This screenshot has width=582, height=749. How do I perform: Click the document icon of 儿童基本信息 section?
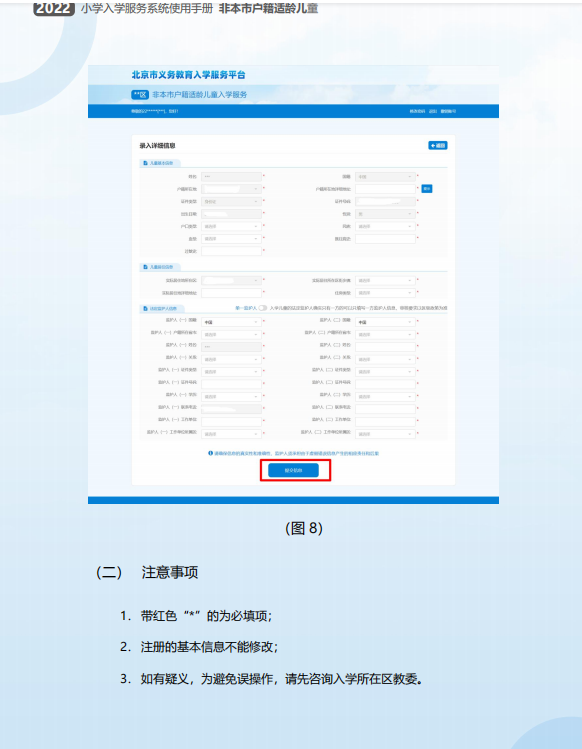coord(145,163)
